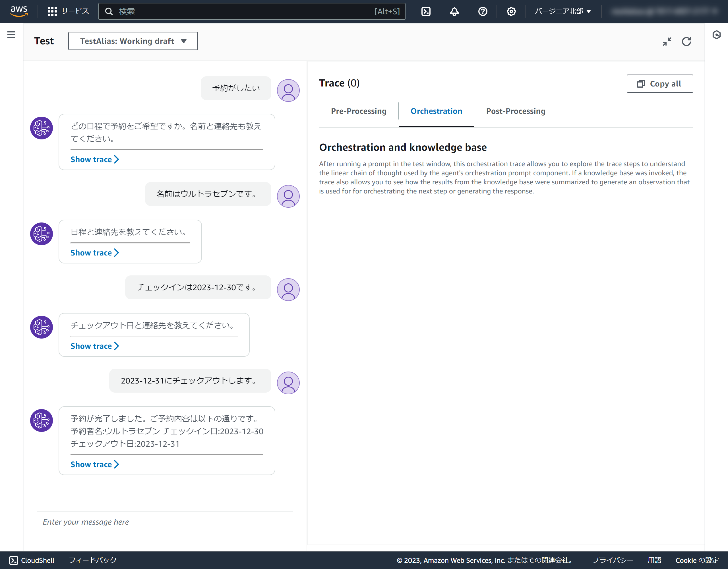Open the services grid menu icon

[52, 11]
